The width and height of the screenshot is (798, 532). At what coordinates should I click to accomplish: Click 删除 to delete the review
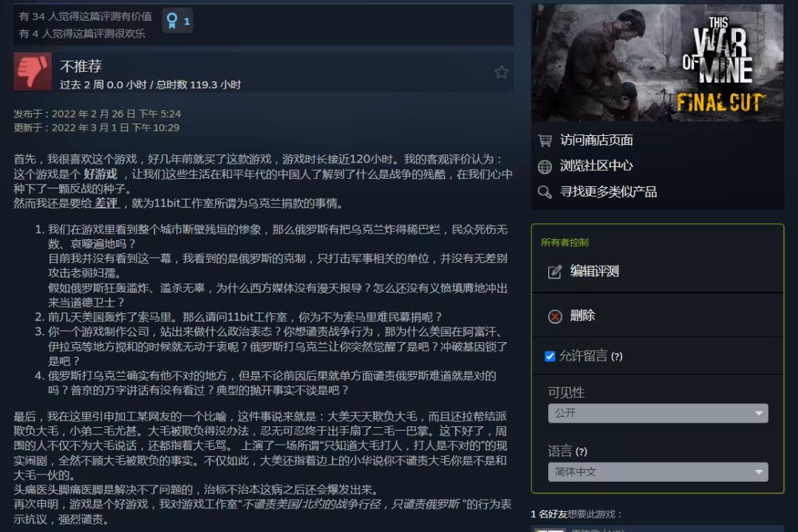tap(582, 315)
